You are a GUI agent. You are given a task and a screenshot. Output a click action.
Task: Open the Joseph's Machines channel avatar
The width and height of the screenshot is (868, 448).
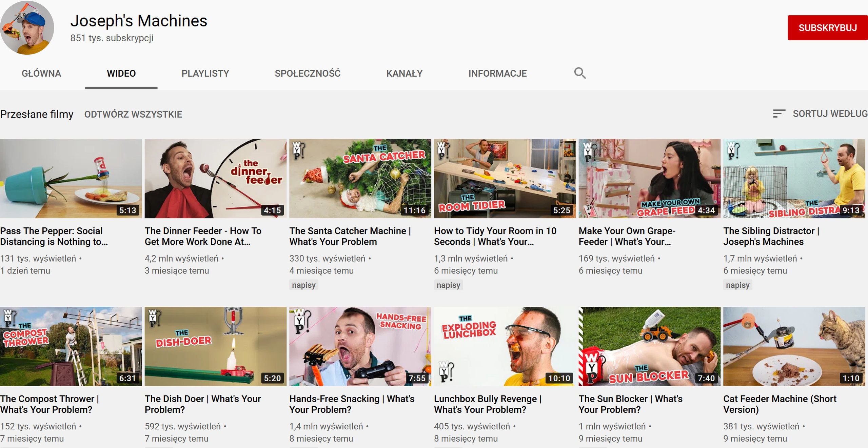click(27, 28)
